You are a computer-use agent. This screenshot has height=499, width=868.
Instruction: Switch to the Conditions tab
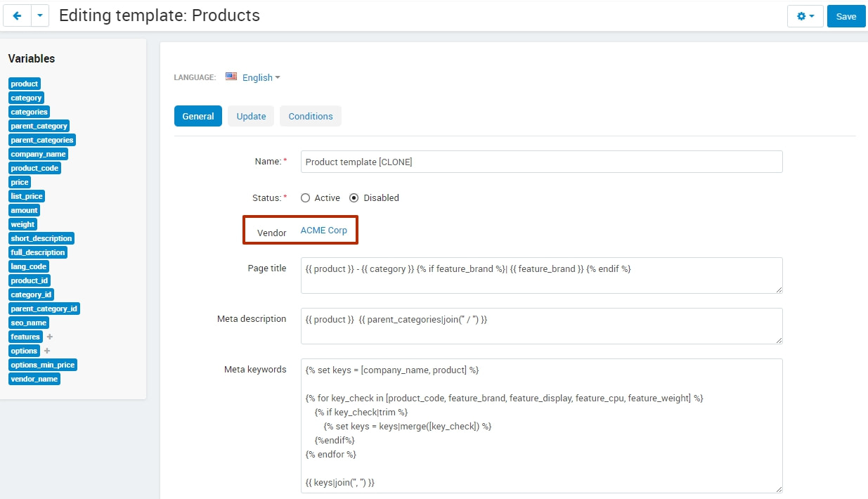click(311, 116)
